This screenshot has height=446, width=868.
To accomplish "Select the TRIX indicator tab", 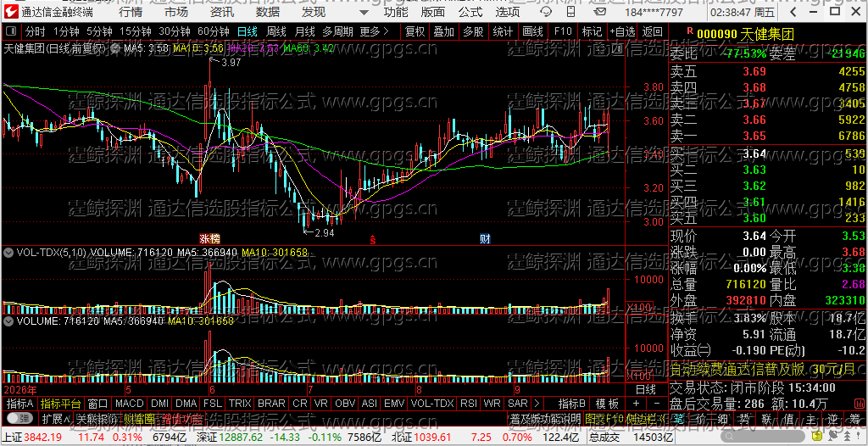I will point(240,404).
